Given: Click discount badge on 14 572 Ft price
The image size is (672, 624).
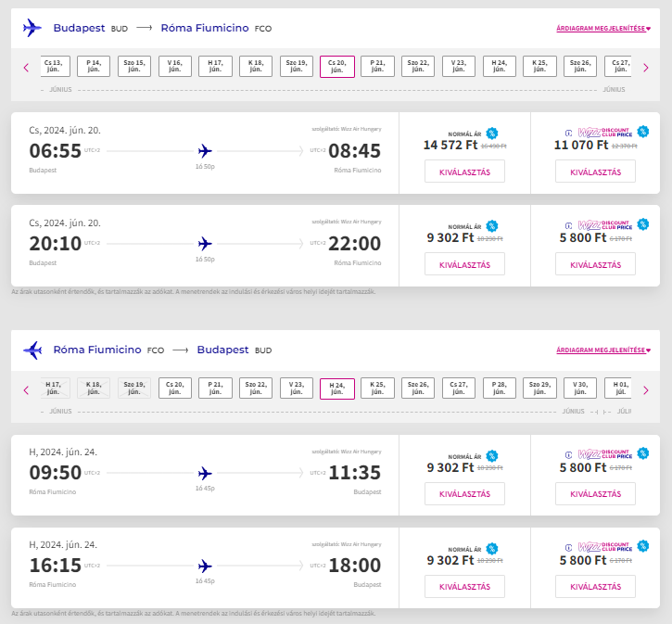Looking at the screenshot, I should click(492, 134).
